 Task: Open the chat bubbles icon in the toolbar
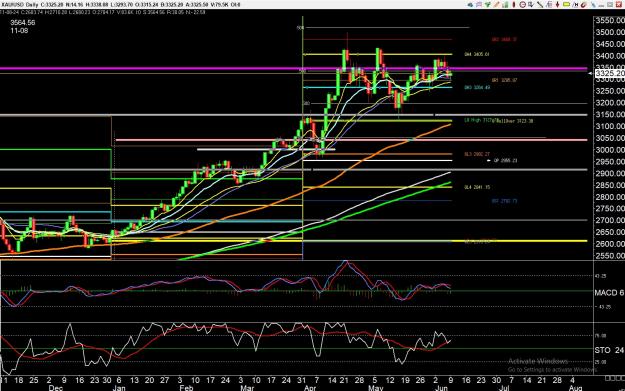[479, 4]
